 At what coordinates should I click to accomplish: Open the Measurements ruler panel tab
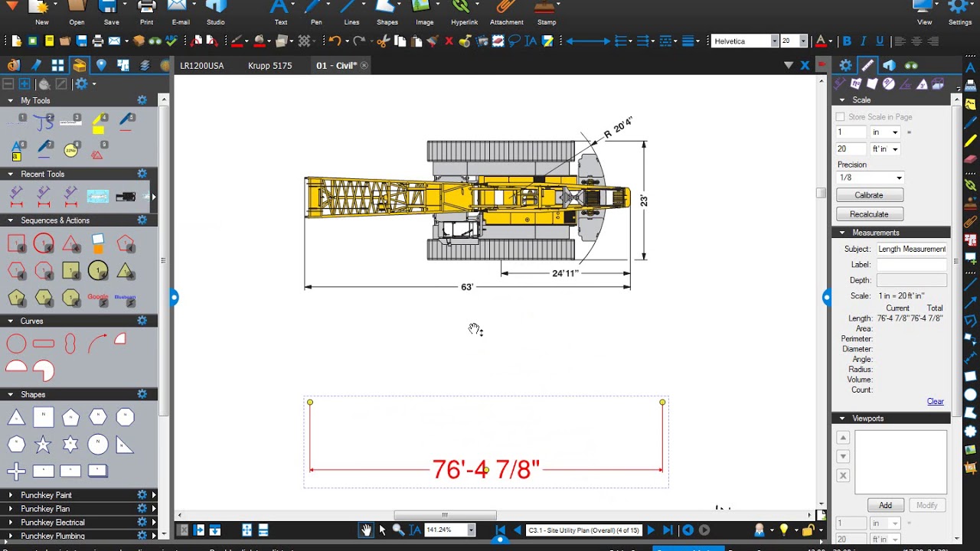867,65
